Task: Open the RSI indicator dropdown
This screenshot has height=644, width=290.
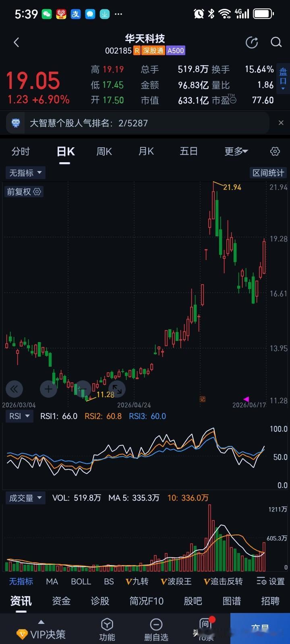Action: [x=19, y=416]
